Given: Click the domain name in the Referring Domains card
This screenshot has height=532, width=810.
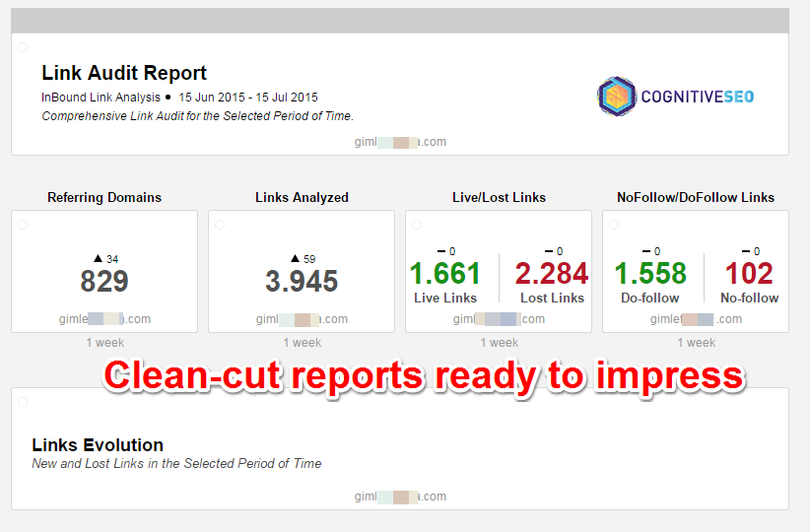Looking at the screenshot, I should coord(104,319).
